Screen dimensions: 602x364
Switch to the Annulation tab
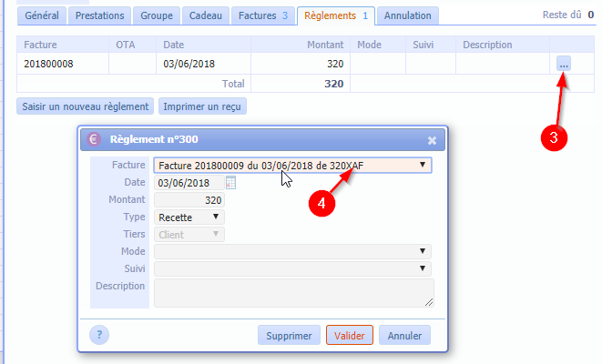click(x=409, y=16)
